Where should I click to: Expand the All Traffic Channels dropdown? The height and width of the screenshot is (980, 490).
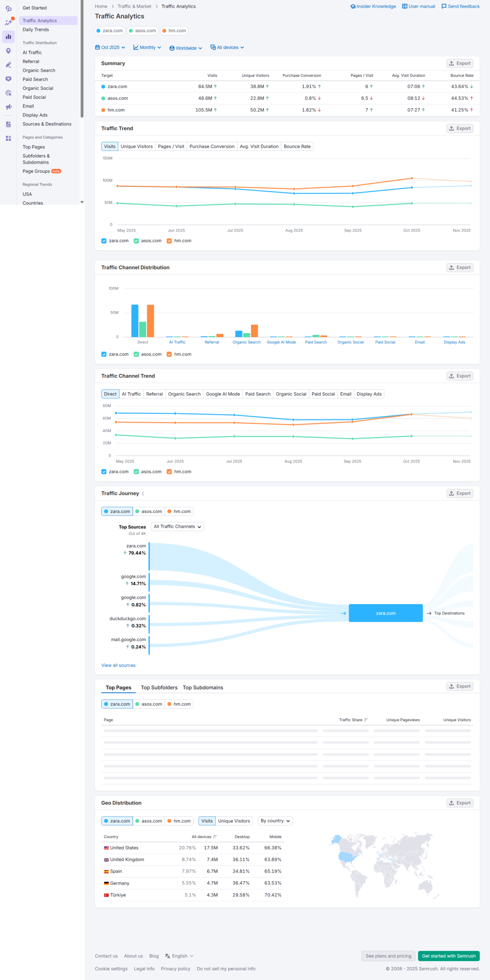click(178, 527)
